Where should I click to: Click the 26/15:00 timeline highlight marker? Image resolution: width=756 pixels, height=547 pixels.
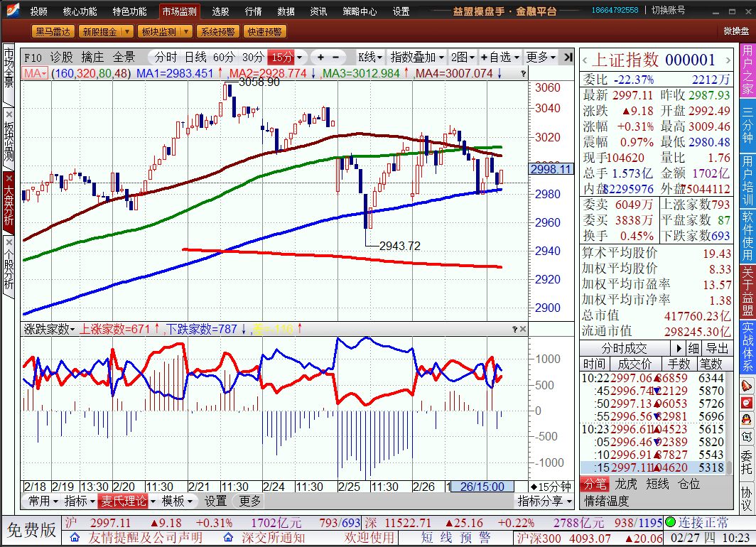tap(482, 487)
